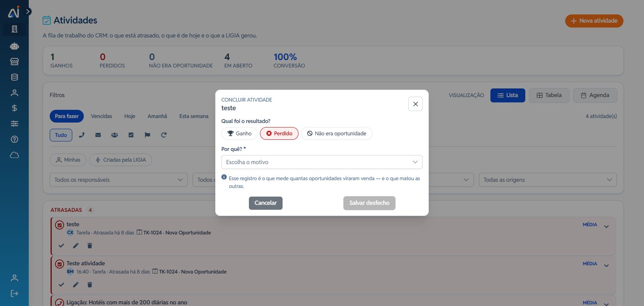Click the Nova atividade button
644x306 pixels.
[x=594, y=21]
